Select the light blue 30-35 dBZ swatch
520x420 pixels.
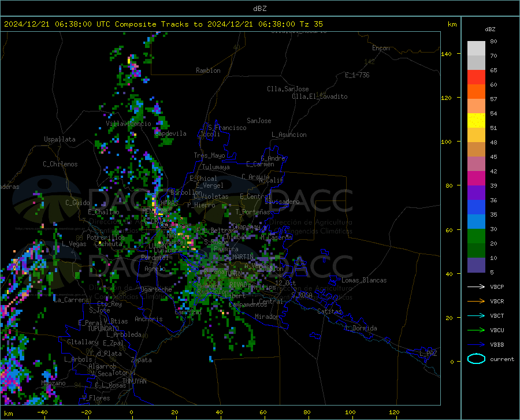[476, 222]
